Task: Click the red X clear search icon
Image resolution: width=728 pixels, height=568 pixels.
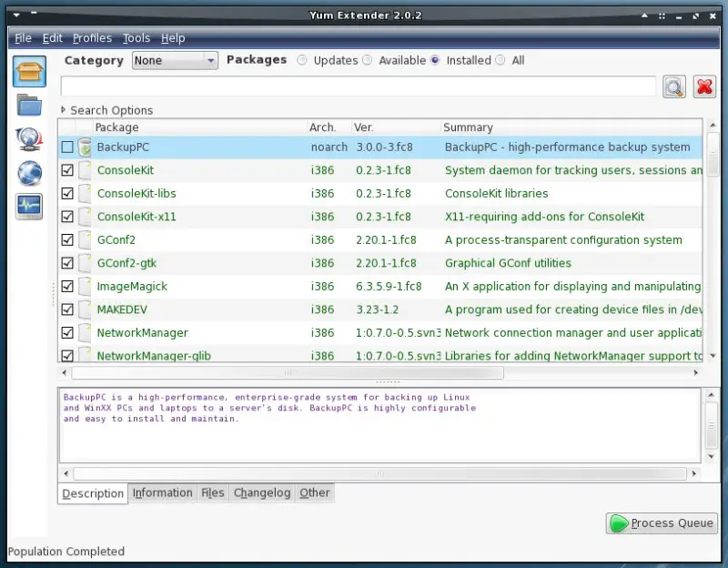Action: 704,86
